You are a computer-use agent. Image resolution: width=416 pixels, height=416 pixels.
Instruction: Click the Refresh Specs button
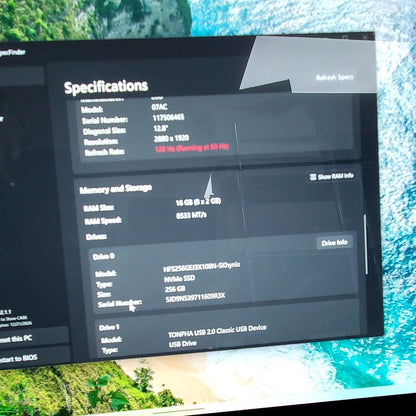(334, 77)
